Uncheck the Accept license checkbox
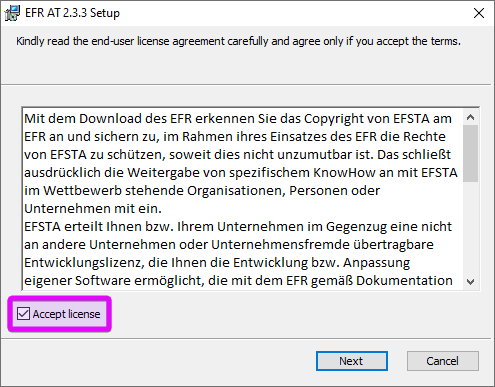Viewport: 495px width, 387px height. tap(23, 314)
